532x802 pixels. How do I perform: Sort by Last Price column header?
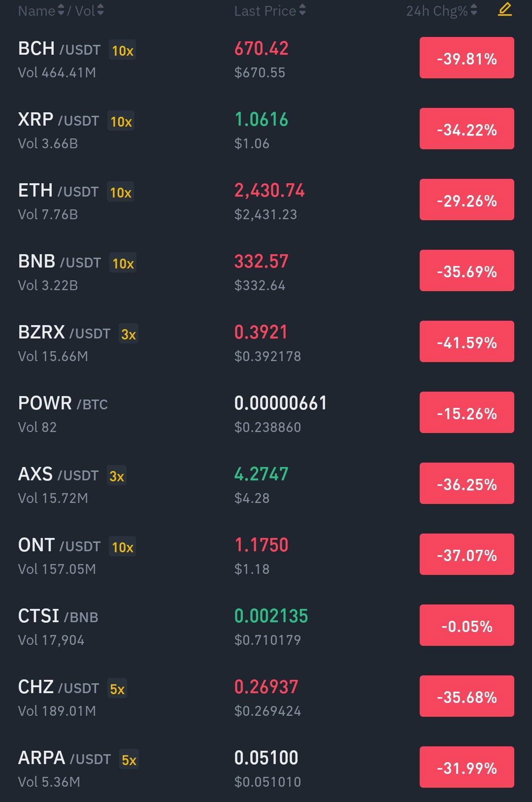[x=270, y=10]
